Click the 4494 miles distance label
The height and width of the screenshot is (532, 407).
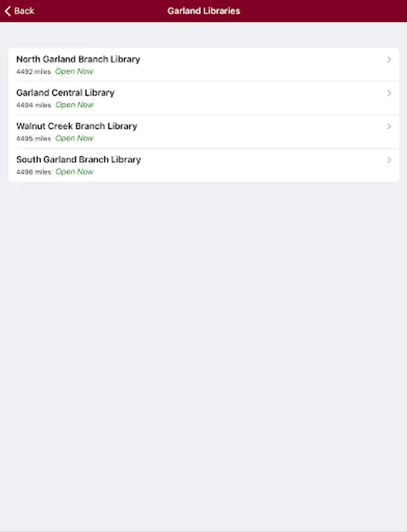tap(34, 105)
